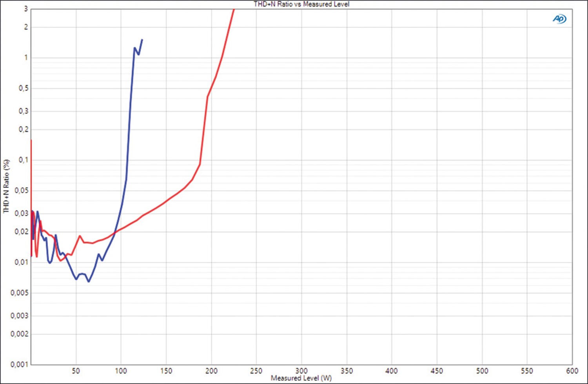Screen dimensions: 588x384
Task: Click where the blue and red curves cross near 100 W
Action: pyautogui.click(x=115, y=232)
